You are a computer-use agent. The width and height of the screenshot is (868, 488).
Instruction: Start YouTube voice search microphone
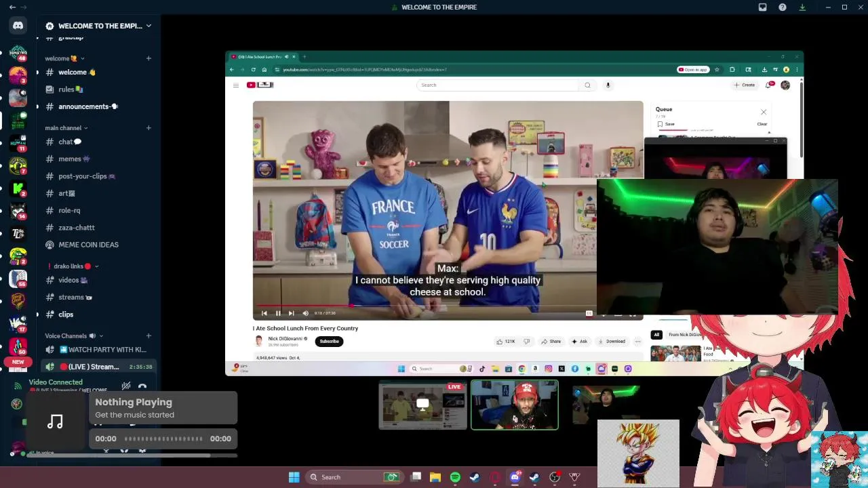pos(608,85)
